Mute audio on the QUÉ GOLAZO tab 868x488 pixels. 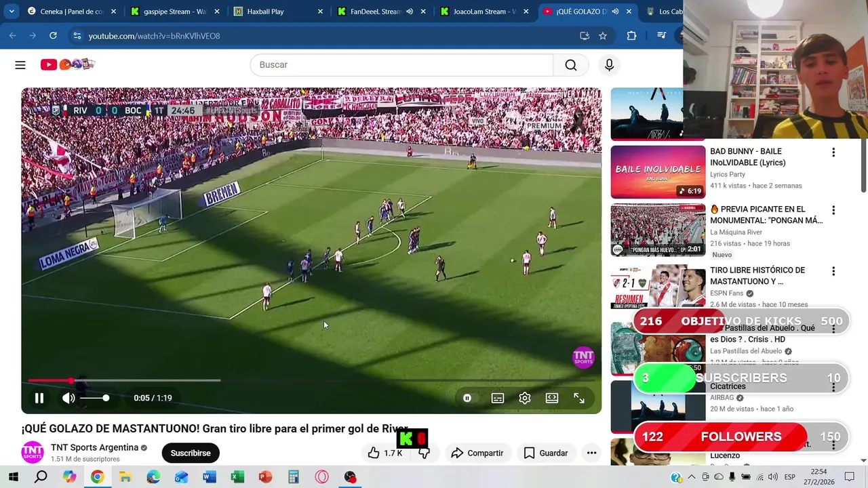point(615,12)
